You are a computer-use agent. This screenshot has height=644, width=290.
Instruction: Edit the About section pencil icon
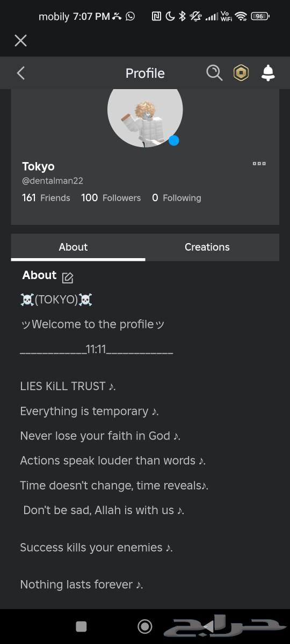click(68, 277)
